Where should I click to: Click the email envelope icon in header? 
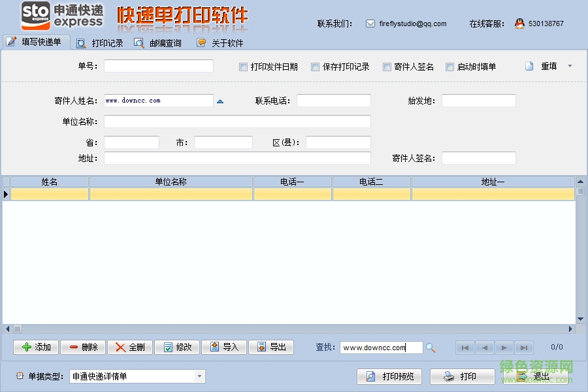[370, 24]
